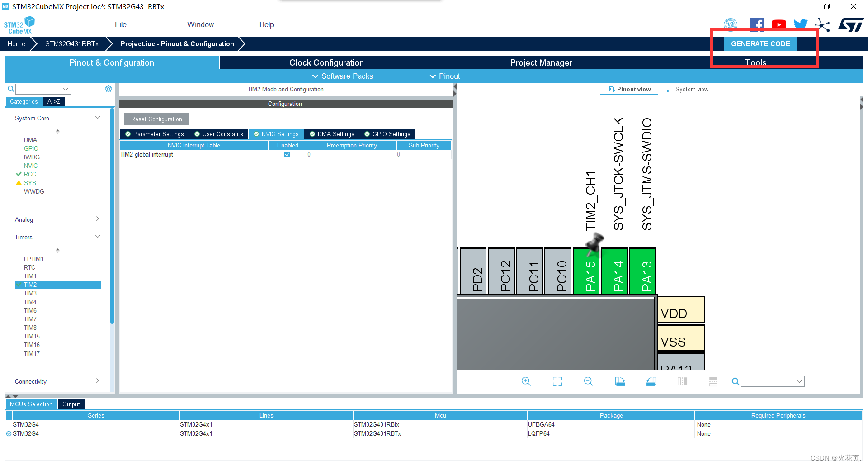Rotate the chip view counterclockwise icon
868x466 pixels.
651,381
